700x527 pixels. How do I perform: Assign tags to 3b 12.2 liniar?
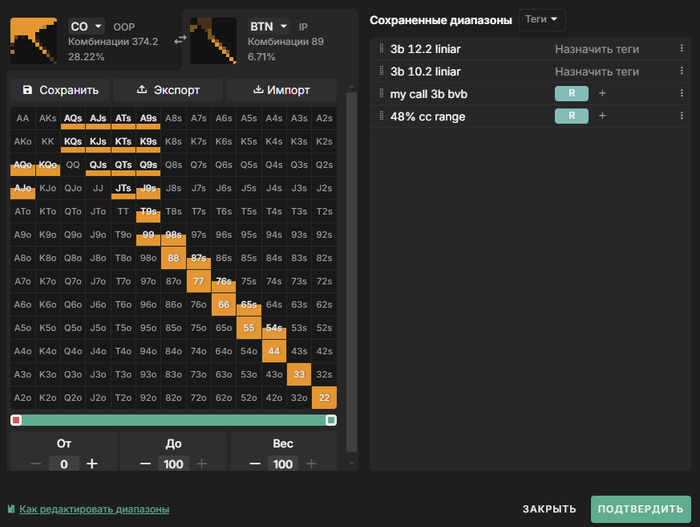597,49
